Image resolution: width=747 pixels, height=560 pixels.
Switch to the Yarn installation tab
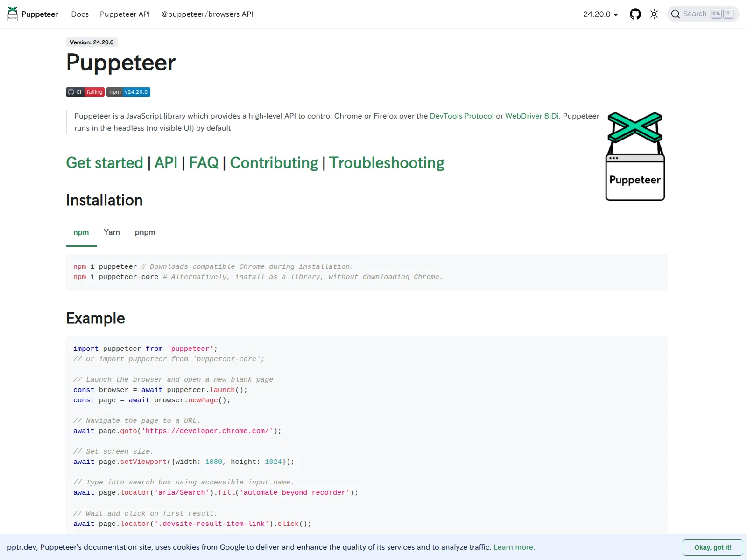[x=112, y=232]
